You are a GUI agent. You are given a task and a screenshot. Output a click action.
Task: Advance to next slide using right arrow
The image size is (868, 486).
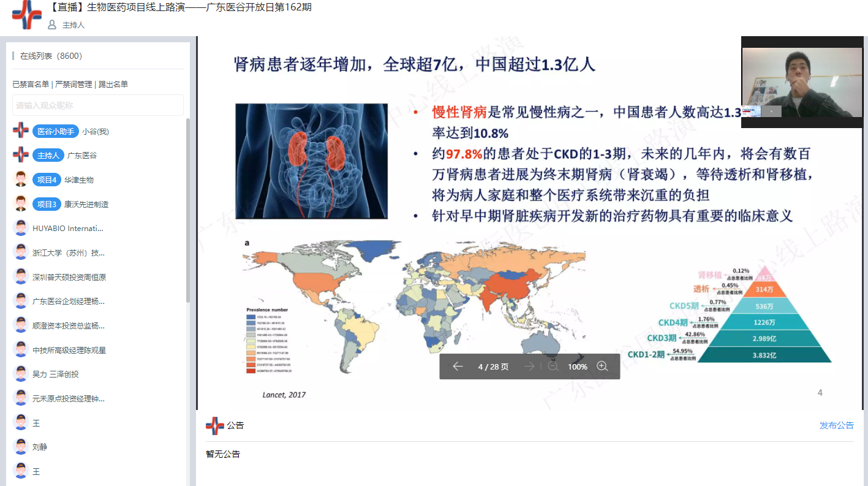529,366
